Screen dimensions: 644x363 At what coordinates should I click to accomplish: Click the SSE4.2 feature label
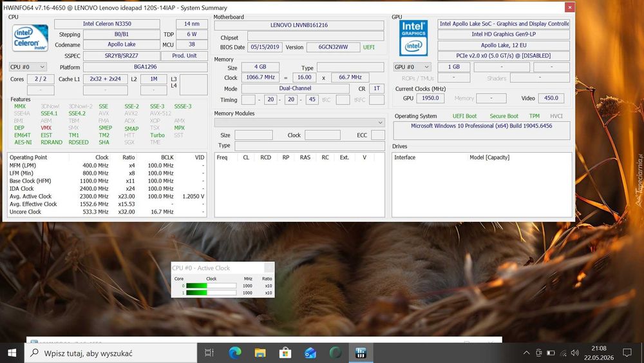click(77, 113)
